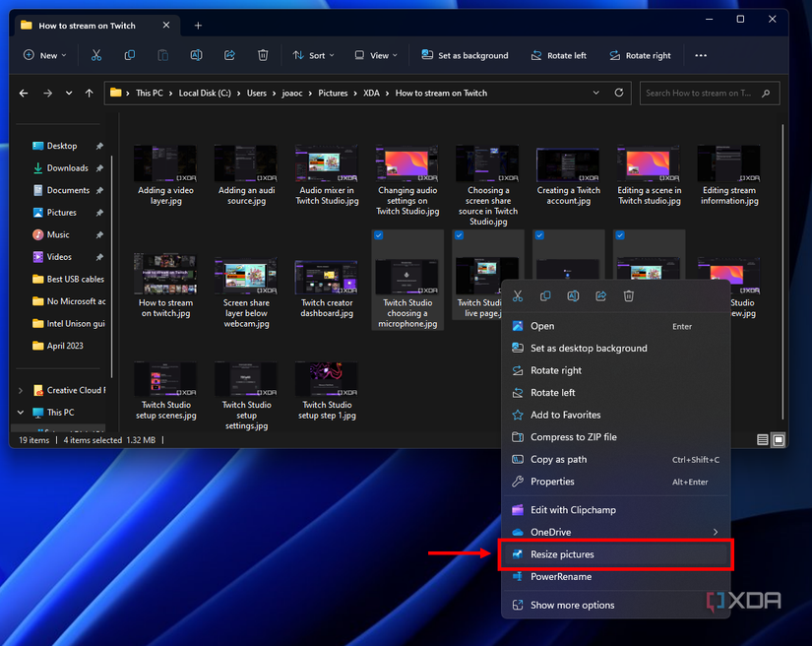This screenshot has height=646, width=812.
Task: Expand the breadcrumb chevron after Pictures
Action: pos(355,94)
